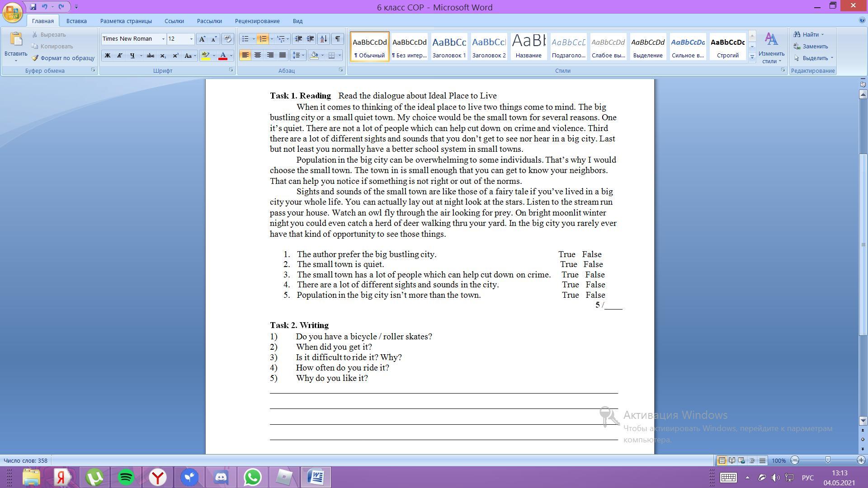868x488 pixels.
Task: Open the Рецензирование ribbon tab
Action: [x=257, y=21]
